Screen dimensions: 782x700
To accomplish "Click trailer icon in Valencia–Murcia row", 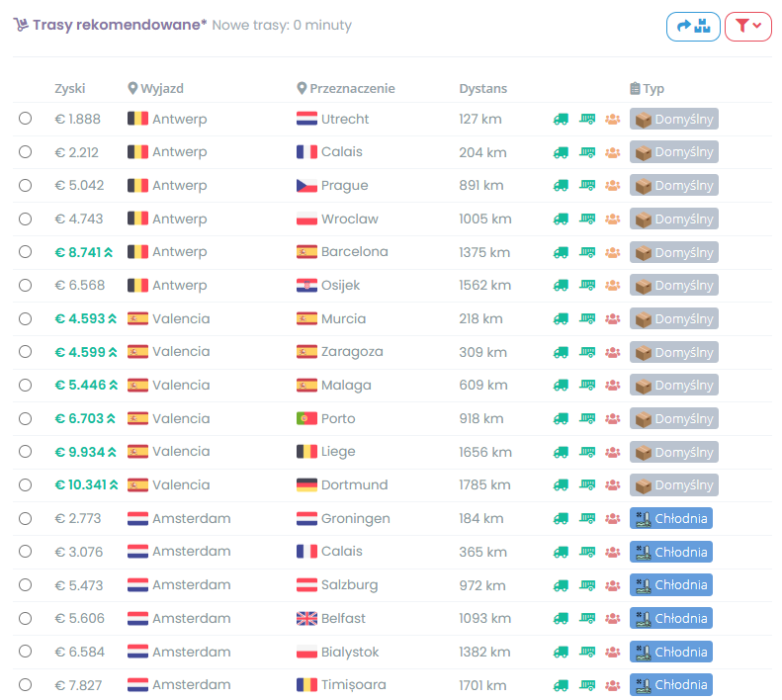I will point(587,318).
